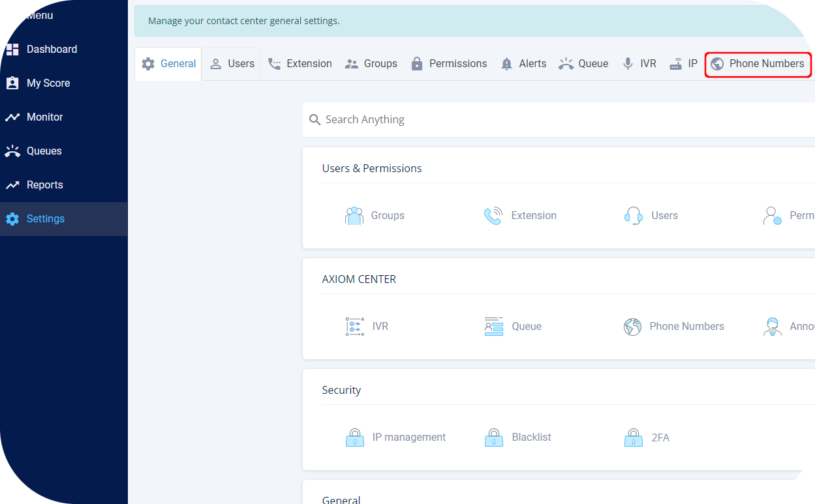Click the people icon on Groups tab
Image resolution: width=815 pixels, height=504 pixels.
coord(352,64)
